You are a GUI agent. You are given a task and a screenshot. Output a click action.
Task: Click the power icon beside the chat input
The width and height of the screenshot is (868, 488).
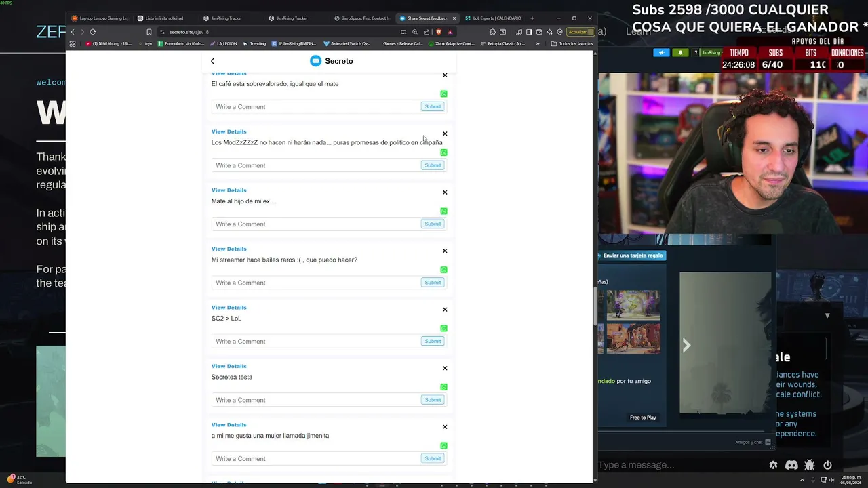[x=827, y=465]
